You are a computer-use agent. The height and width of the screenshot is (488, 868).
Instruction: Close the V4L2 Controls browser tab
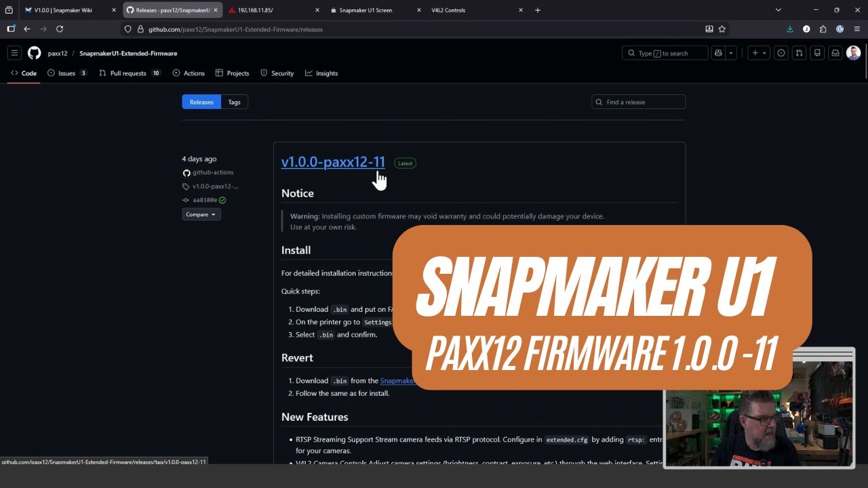click(521, 10)
